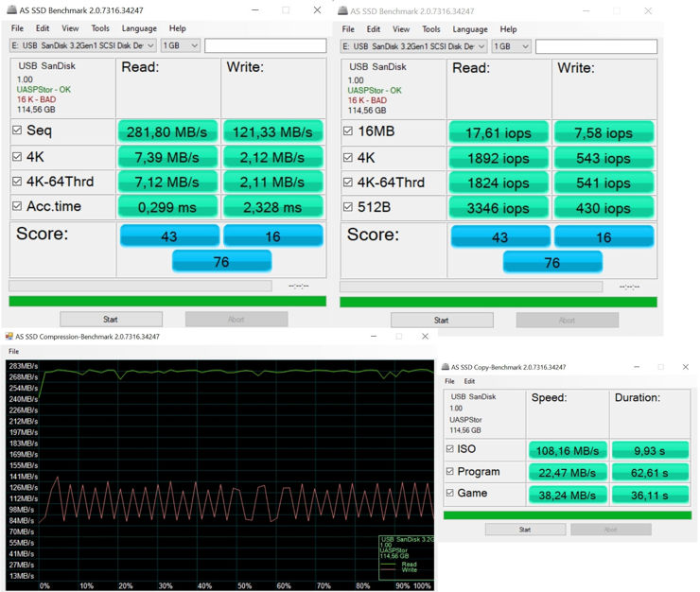700x592 pixels.
Task: Open Edit menu in left benchmark window
Action: tap(43, 28)
